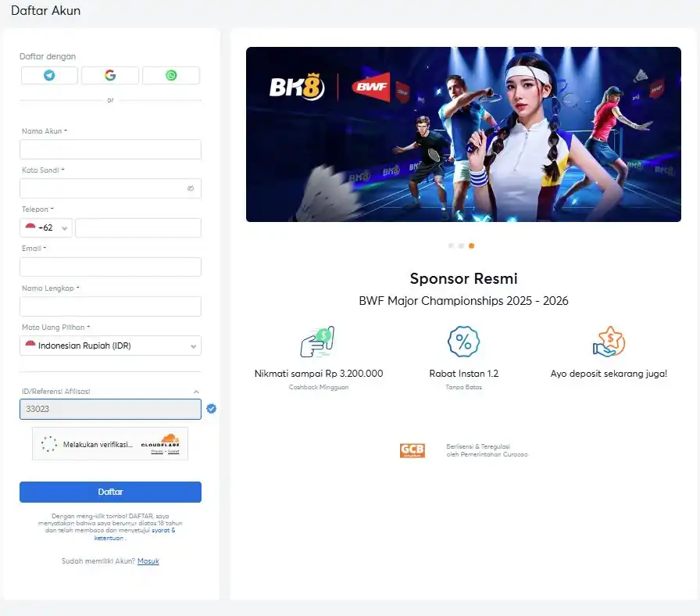Screen dimensions: 700x616
Task: Click the affiliate ID field showing 33023
Action: click(110, 409)
